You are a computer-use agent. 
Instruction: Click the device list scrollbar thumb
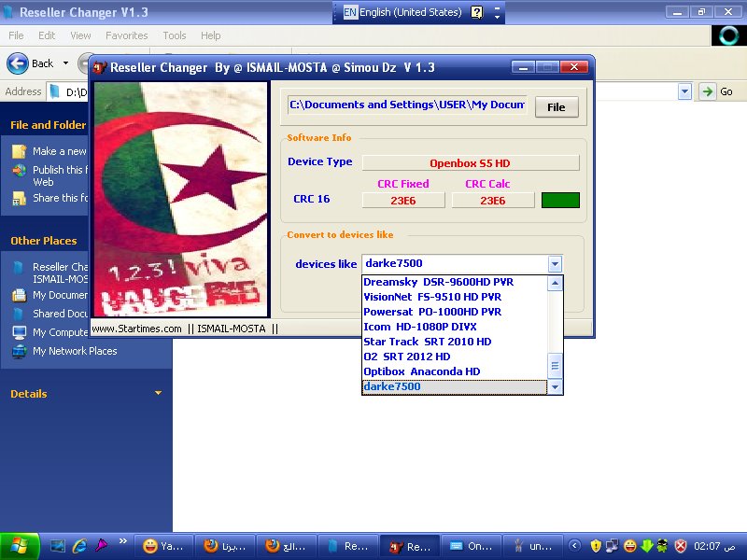click(555, 366)
